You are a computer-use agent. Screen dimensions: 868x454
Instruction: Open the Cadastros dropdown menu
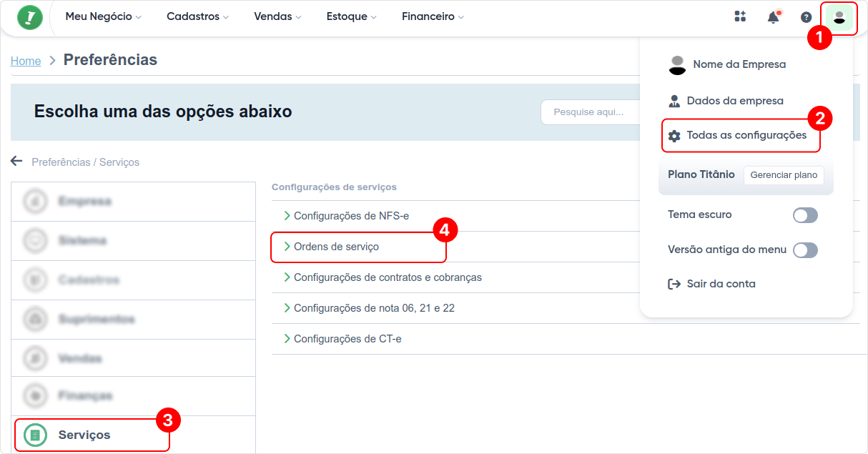197,16
